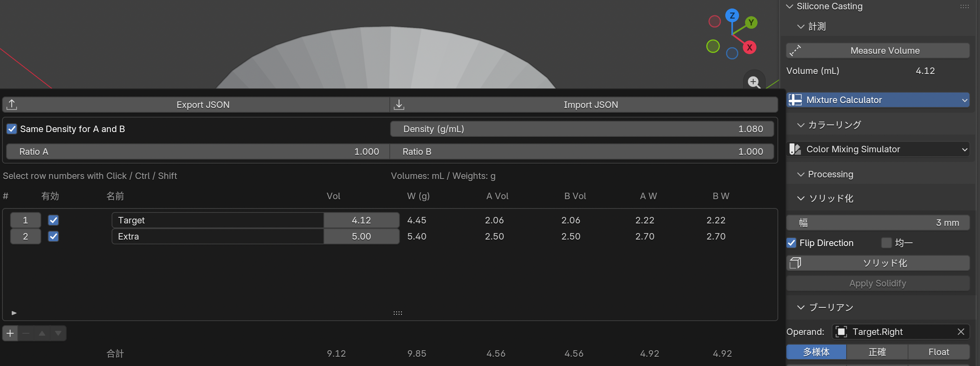Click the Export JSON button
980x366 pixels.
(x=196, y=105)
